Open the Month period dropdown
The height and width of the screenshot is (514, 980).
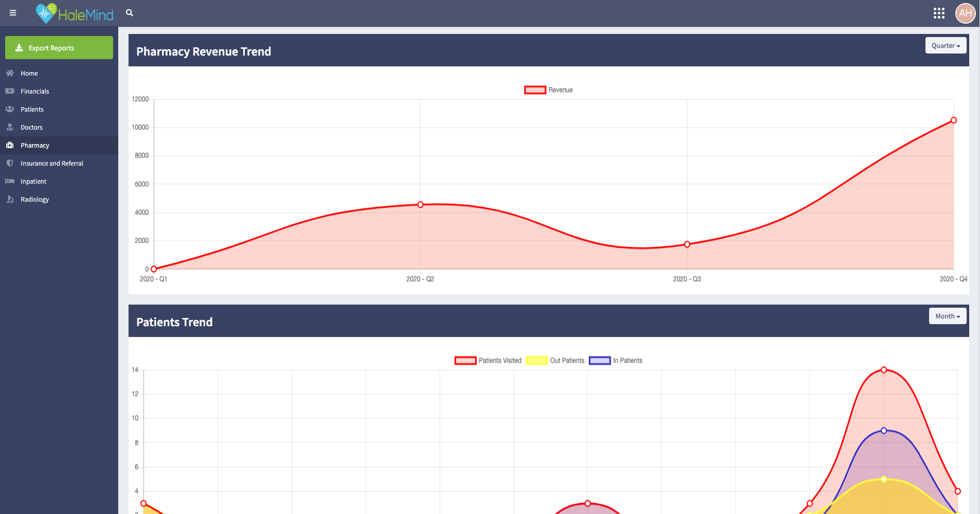948,316
